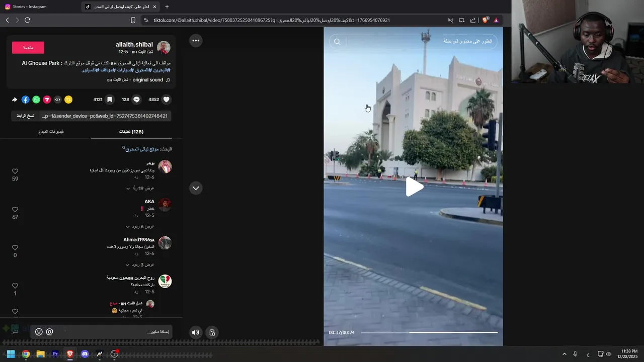Mute the video with the speaker icon

tap(196, 332)
